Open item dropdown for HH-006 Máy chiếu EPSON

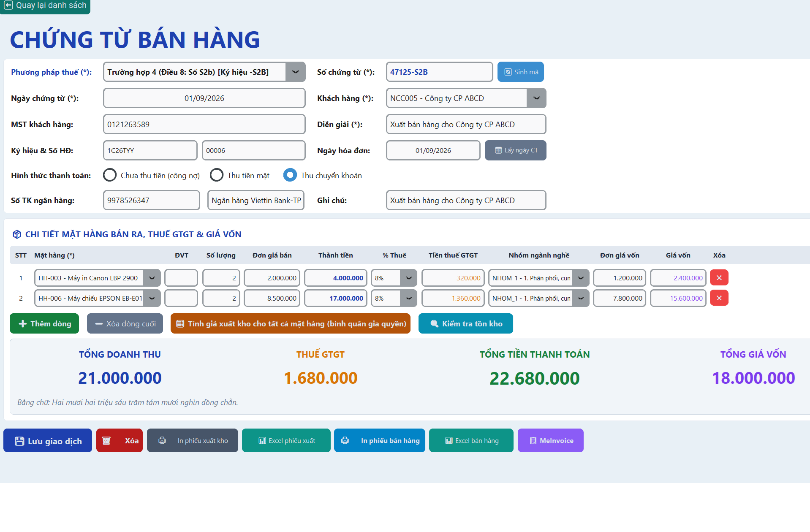pos(152,298)
